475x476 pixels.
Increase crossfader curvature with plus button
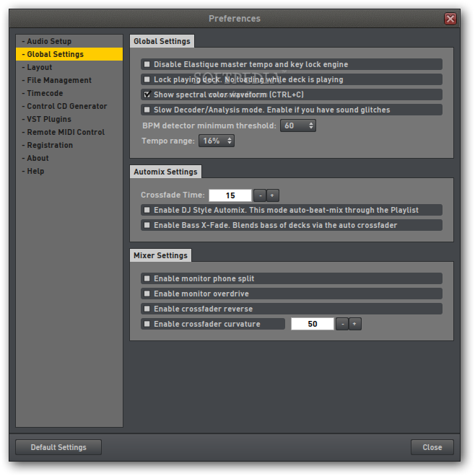[x=355, y=325]
